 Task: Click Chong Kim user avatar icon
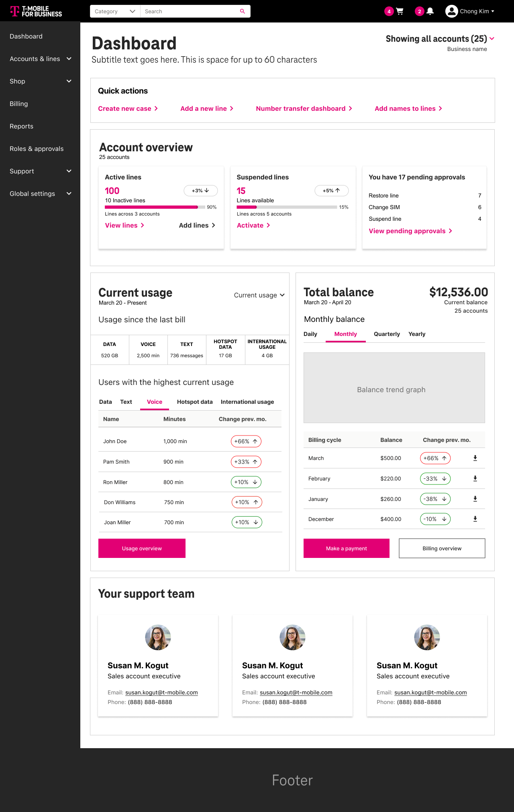point(452,11)
